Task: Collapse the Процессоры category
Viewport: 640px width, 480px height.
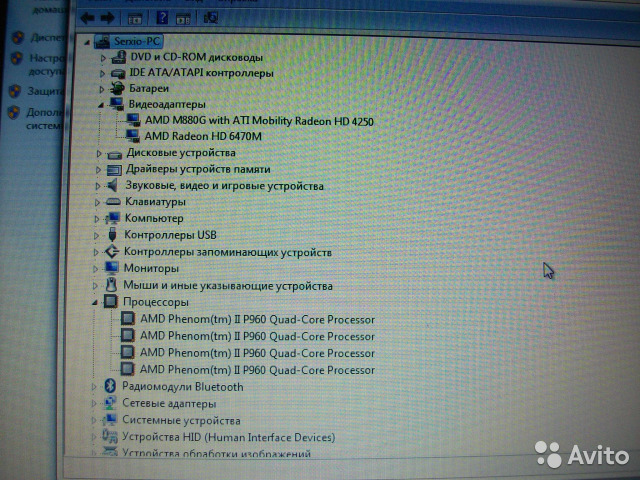Action: click(96, 302)
